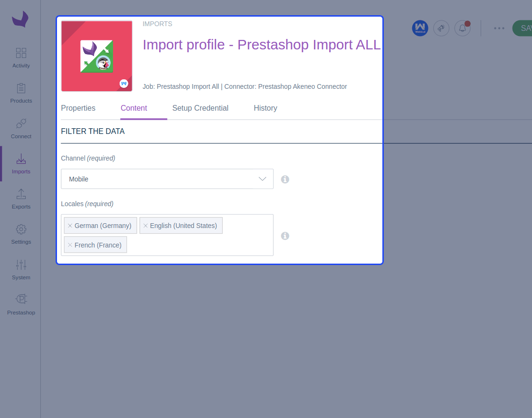
Task: Click the FILTER THE DATA section header
Action: tap(93, 131)
